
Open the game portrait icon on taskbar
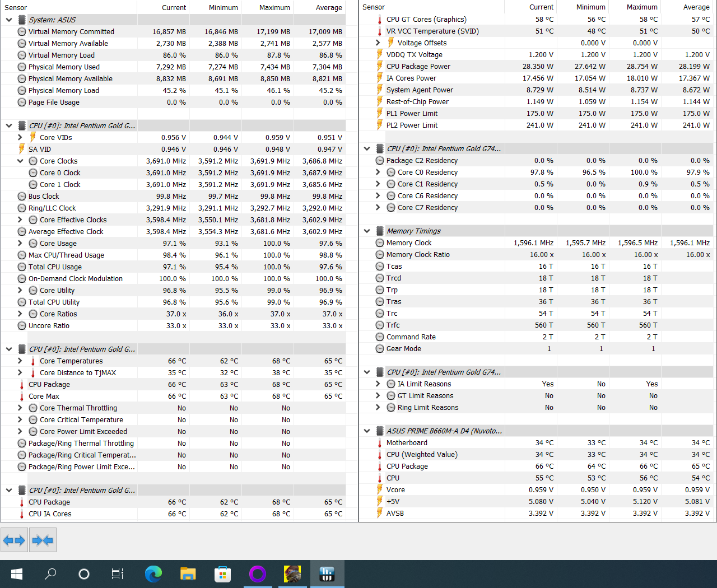coord(292,573)
